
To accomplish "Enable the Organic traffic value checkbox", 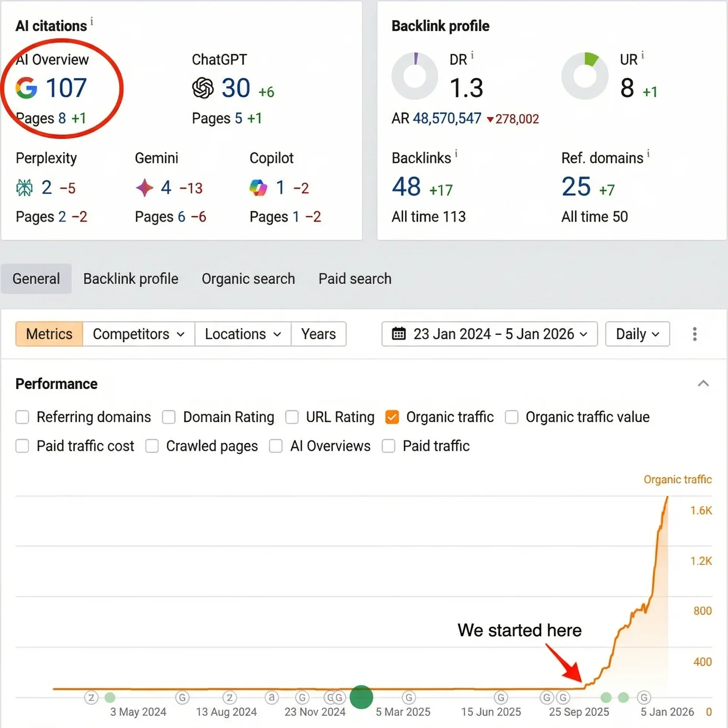I will [x=511, y=417].
